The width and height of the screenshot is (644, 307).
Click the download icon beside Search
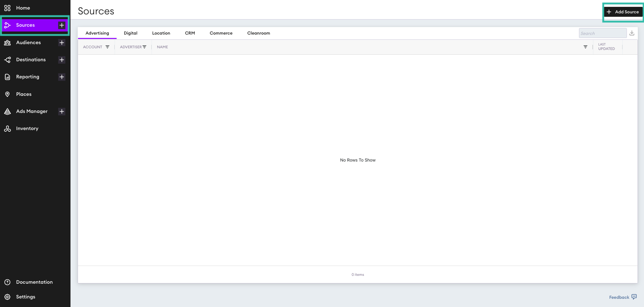[632, 33]
